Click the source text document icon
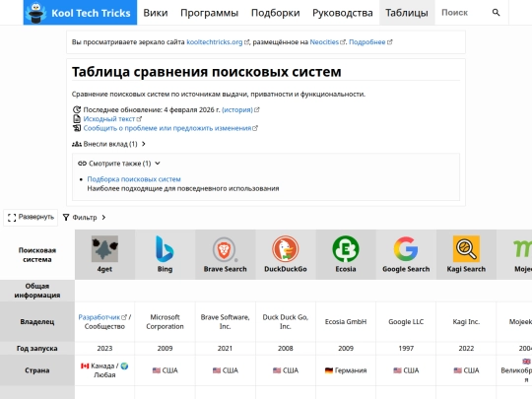532x399 pixels. tap(77, 119)
